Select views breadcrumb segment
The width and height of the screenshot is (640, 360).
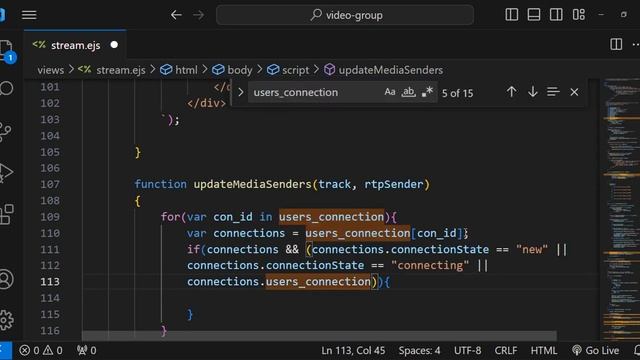tap(51, 70)
